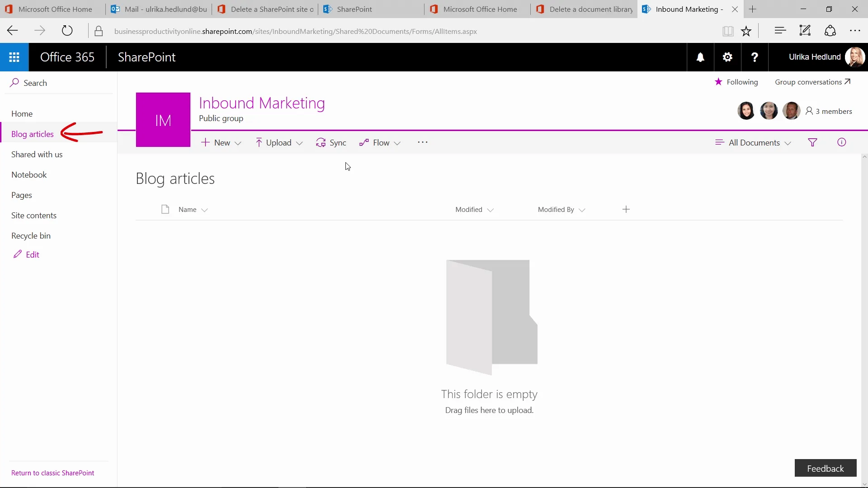Click the Search box

[x=59, y=83]
